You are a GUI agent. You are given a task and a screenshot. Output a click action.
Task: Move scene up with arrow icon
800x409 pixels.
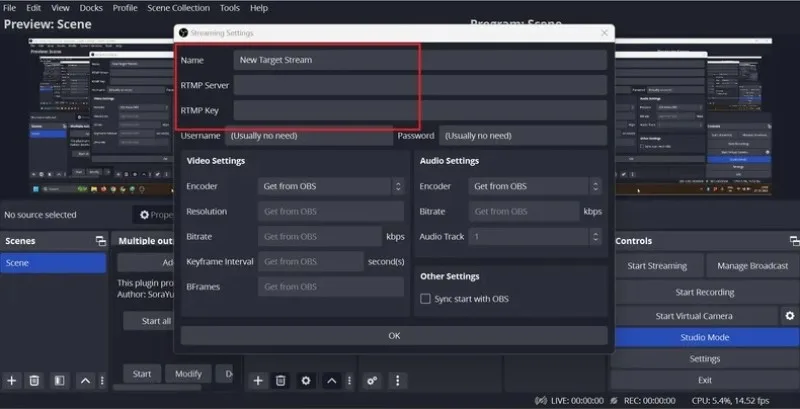tap(85, 380)
